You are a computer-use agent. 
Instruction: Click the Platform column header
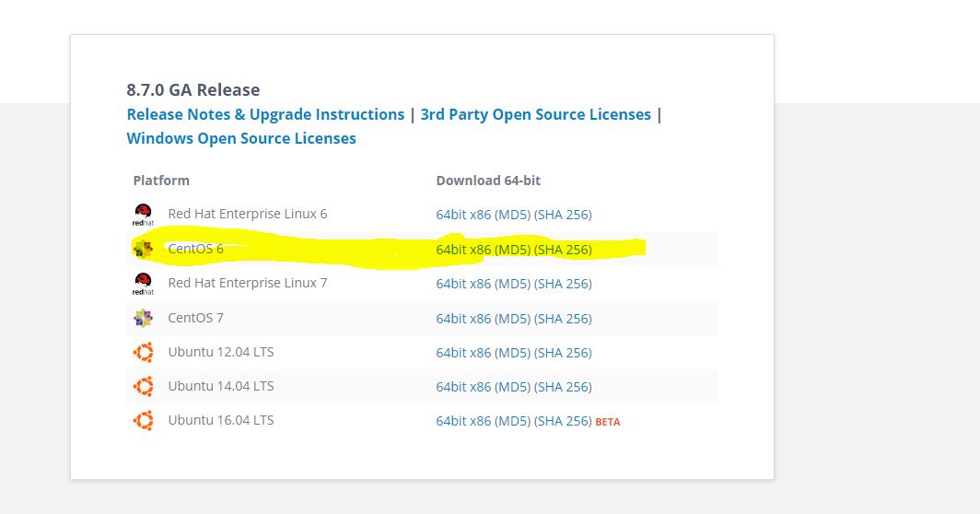tap(161, 181)
